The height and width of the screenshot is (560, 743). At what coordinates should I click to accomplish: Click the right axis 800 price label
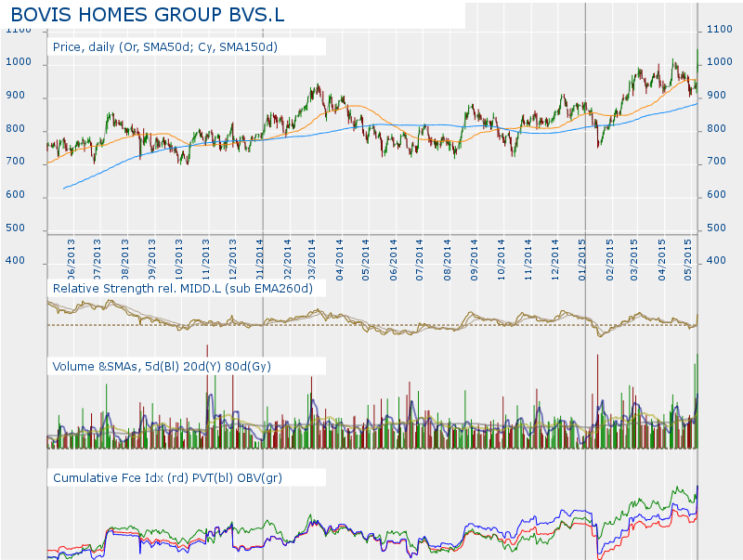pyautogui.click(x=716, y=128)
